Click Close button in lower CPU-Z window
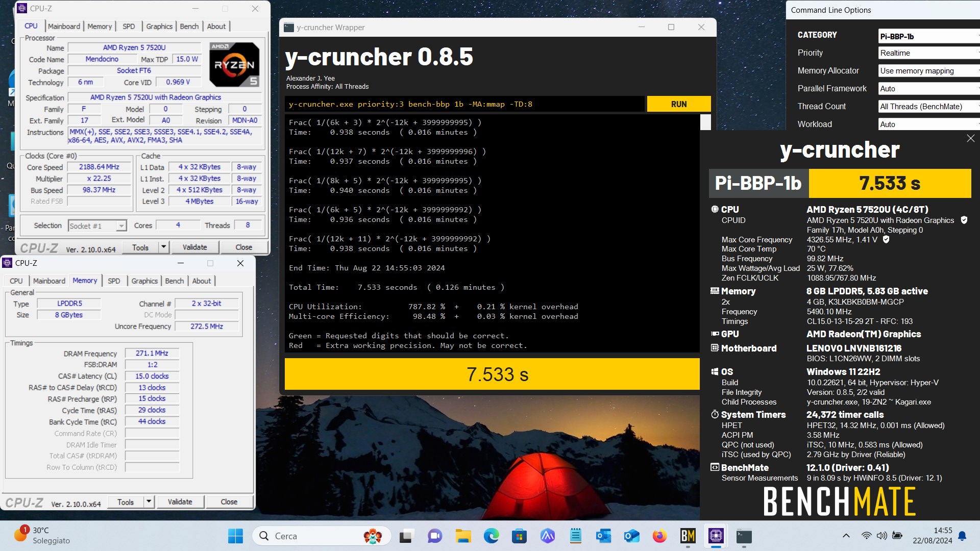The height and width of the screenshot is (551, 980). click(x=229, y=502)
